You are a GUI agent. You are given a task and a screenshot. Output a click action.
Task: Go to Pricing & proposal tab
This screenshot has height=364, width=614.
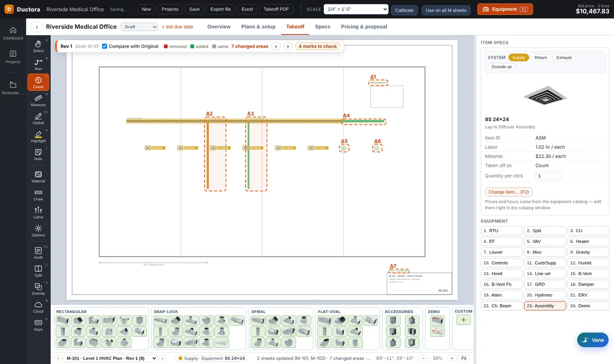point(364,27)
